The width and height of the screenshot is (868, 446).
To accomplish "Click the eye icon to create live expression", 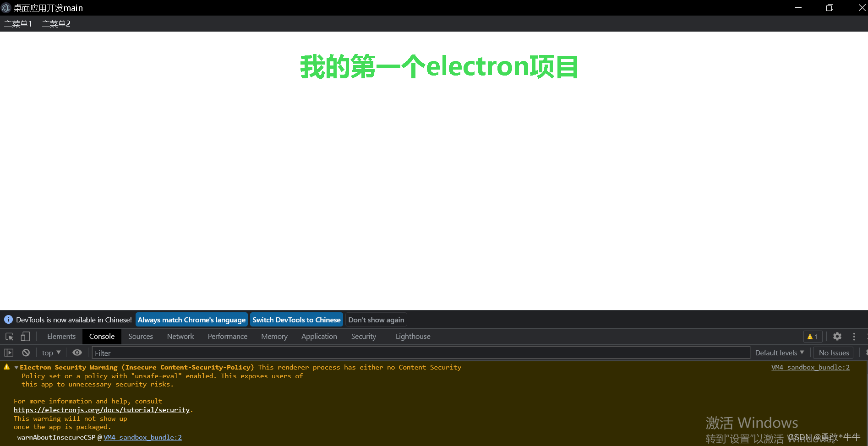I will tap(76, 353).
